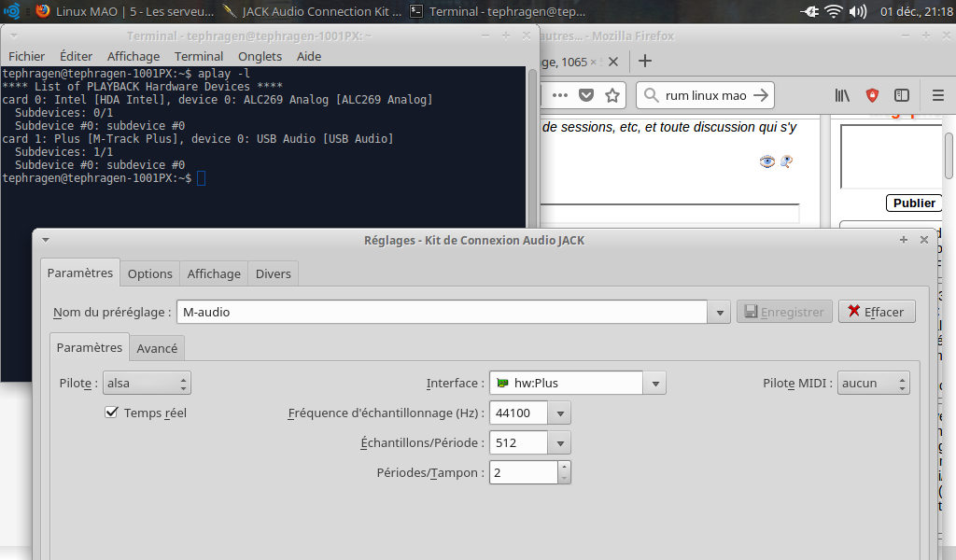
Task: Expand the Interface dropdown arrow
Action: [x=654, y=384]
